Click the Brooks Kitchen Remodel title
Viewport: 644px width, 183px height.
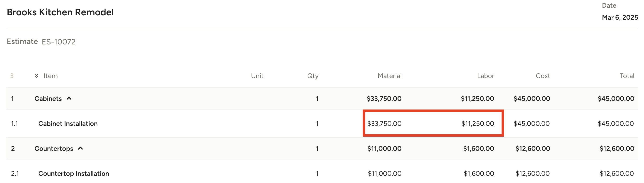[x=60, y=12]
